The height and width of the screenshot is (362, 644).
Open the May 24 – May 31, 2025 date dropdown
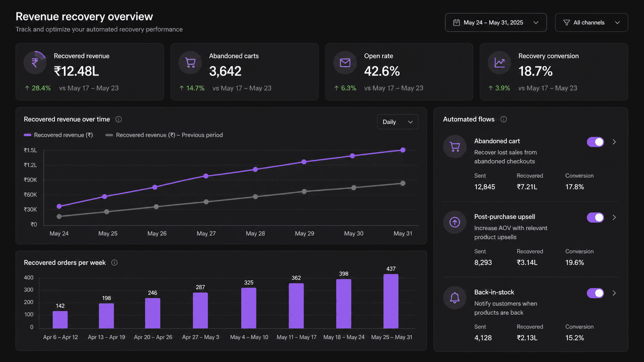click(496, 23)
